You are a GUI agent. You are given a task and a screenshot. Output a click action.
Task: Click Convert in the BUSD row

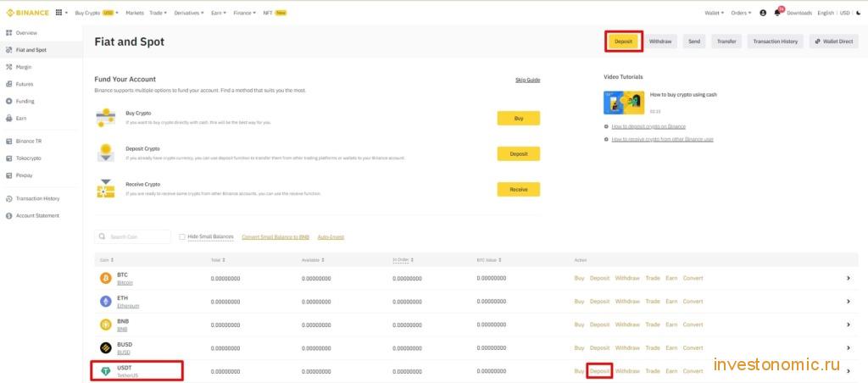click(x=693, y=347)
